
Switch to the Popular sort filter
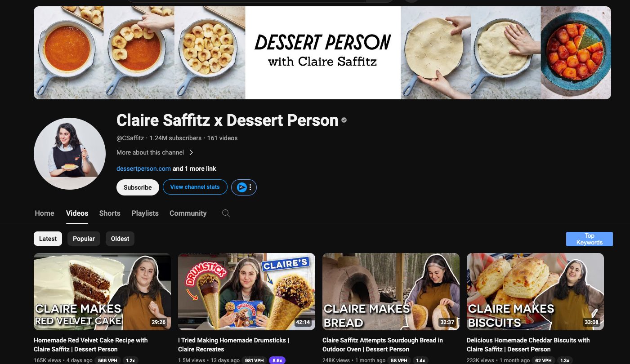pyautogui.click(x=84, y=239)
